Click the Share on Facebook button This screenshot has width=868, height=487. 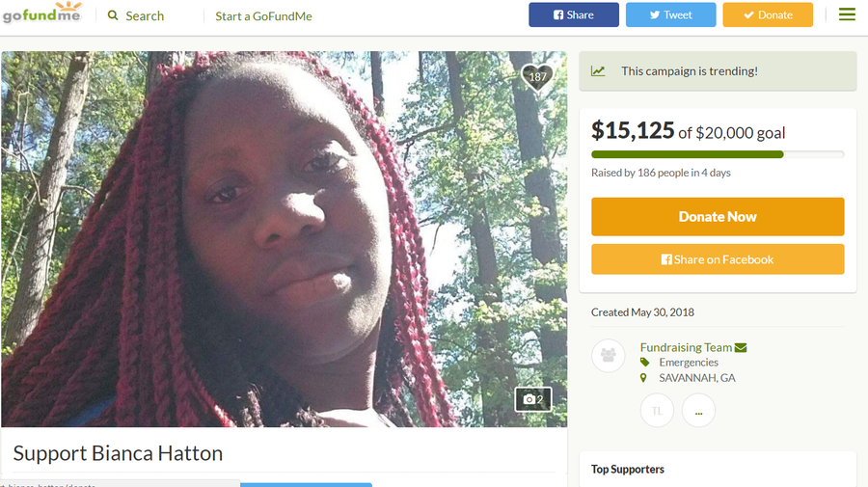718,259
